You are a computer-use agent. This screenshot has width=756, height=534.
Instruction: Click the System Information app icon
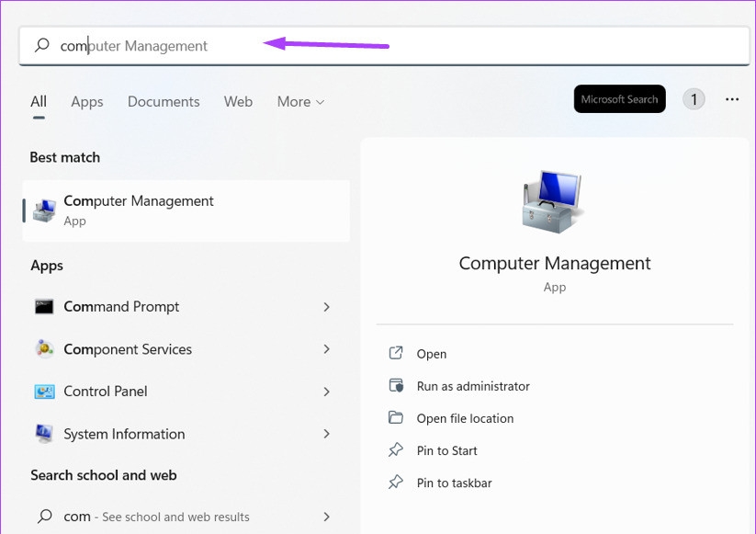[44, 433]
